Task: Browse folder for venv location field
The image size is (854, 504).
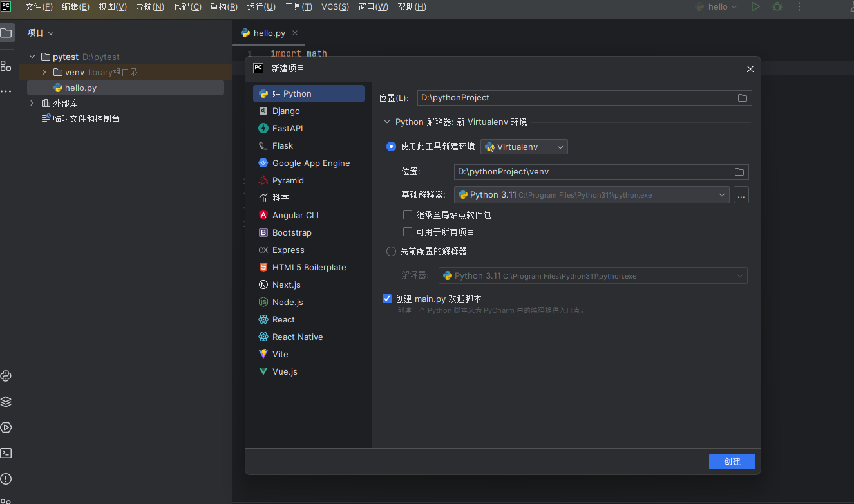Action: [x=739, y=172]
